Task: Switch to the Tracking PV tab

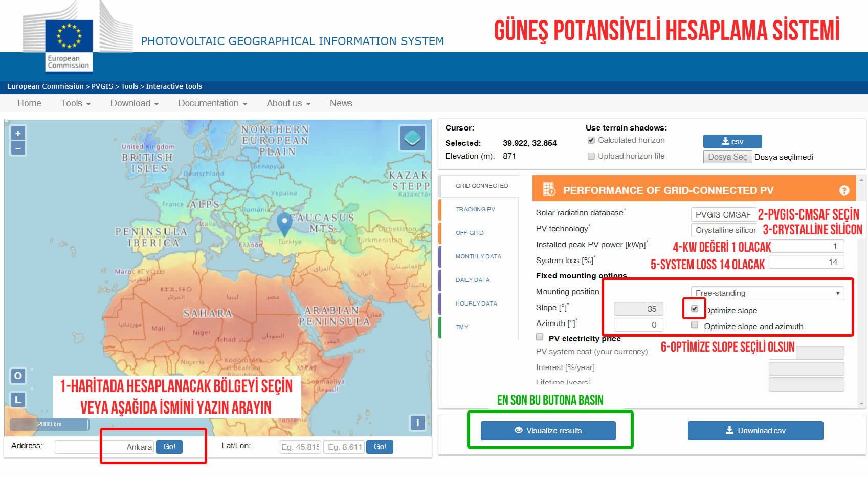Action: 475,209
